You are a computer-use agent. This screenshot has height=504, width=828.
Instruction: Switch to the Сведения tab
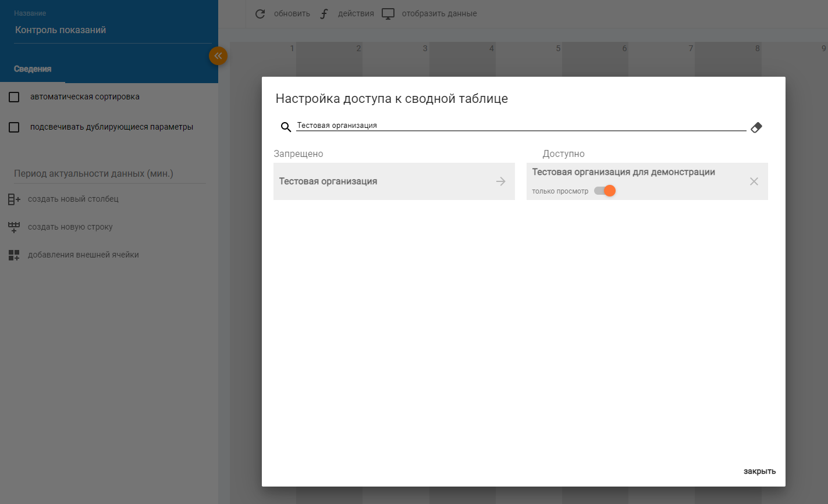[33, 69]
